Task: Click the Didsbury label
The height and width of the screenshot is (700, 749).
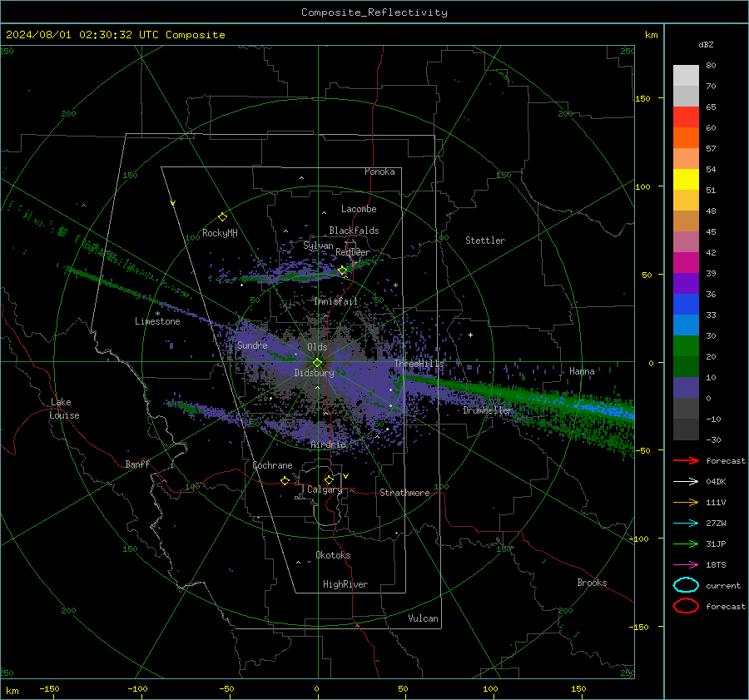Action: pos(315,373)
